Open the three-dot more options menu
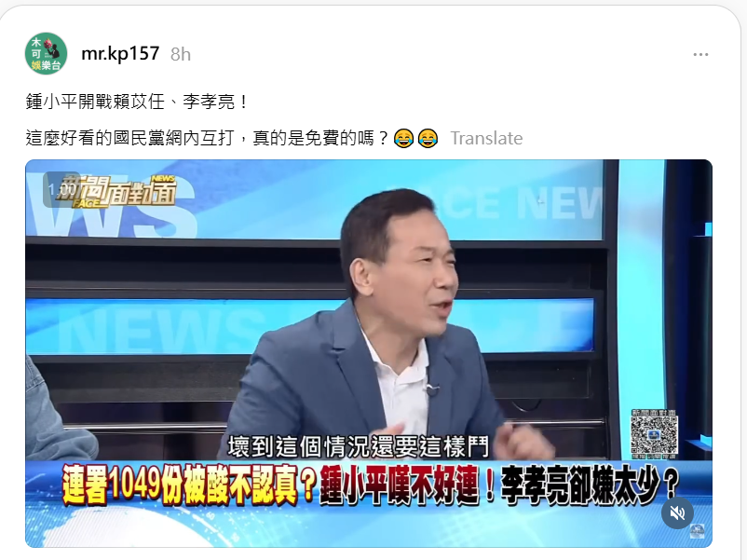The image size is (747, 560). [x=700, y=55]
